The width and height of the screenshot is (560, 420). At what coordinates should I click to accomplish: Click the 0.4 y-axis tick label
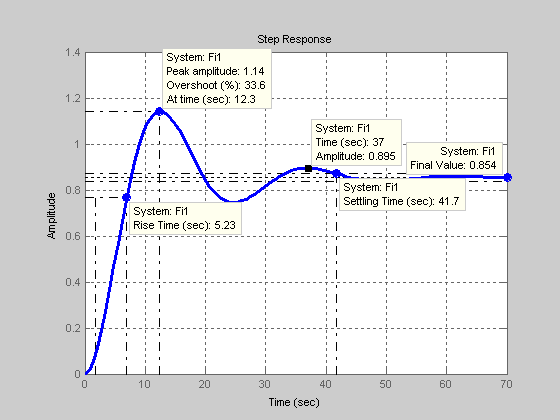click(x=72, y=282)
